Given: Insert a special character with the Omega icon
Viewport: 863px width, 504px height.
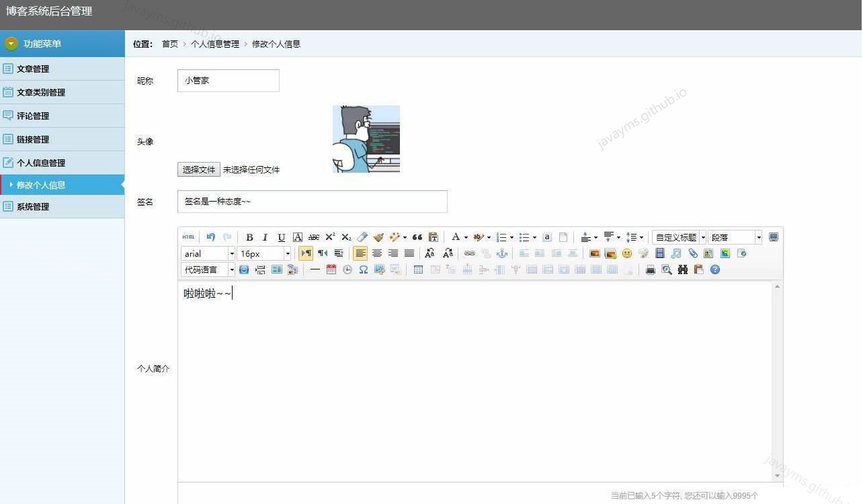Looking at the screenshot, I should click(x=363, y=269).
